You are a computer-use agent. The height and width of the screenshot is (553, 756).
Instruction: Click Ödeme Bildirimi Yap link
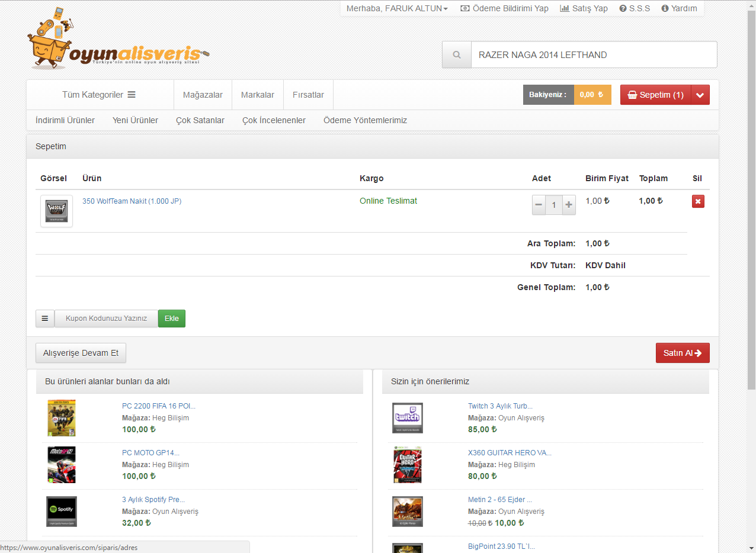coord(504,8)
